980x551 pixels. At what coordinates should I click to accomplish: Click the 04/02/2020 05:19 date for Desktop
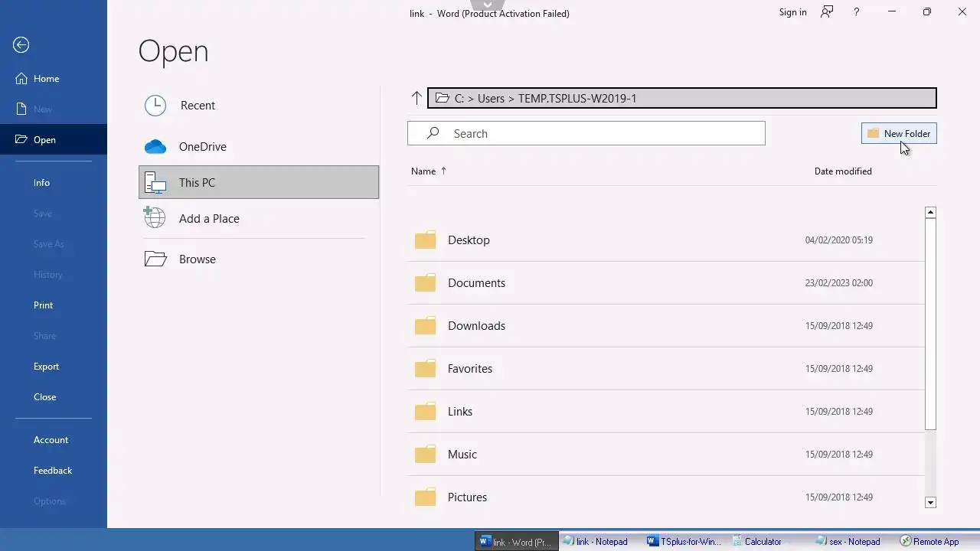pos(839,240)
